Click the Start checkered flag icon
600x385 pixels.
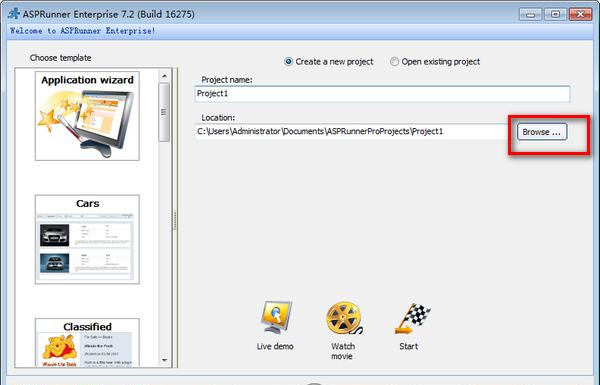(412, 318)
